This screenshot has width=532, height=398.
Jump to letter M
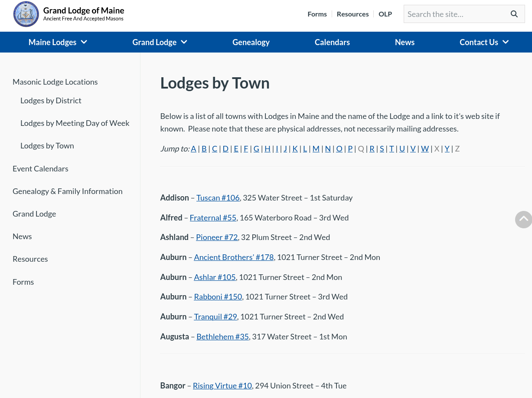pos(316,148)
